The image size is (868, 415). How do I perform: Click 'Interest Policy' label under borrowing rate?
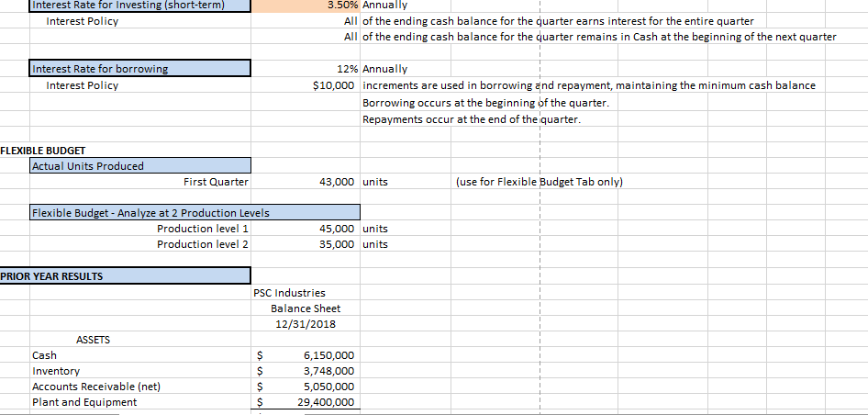[82, 85]
